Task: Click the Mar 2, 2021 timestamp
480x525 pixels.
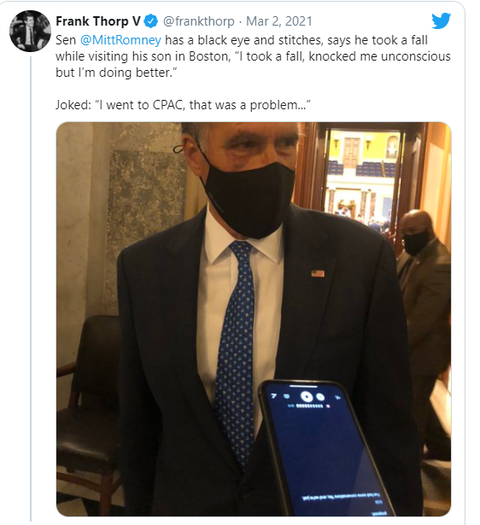Action: (279, 21)
